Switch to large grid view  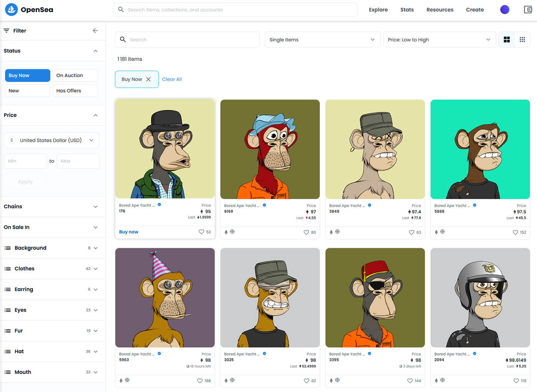(x=507, y=40)
